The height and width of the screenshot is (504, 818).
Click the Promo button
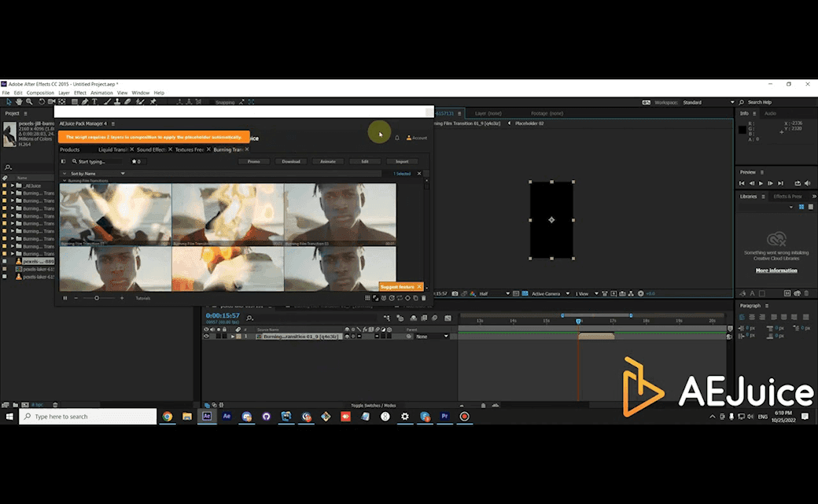coord(253,162)
